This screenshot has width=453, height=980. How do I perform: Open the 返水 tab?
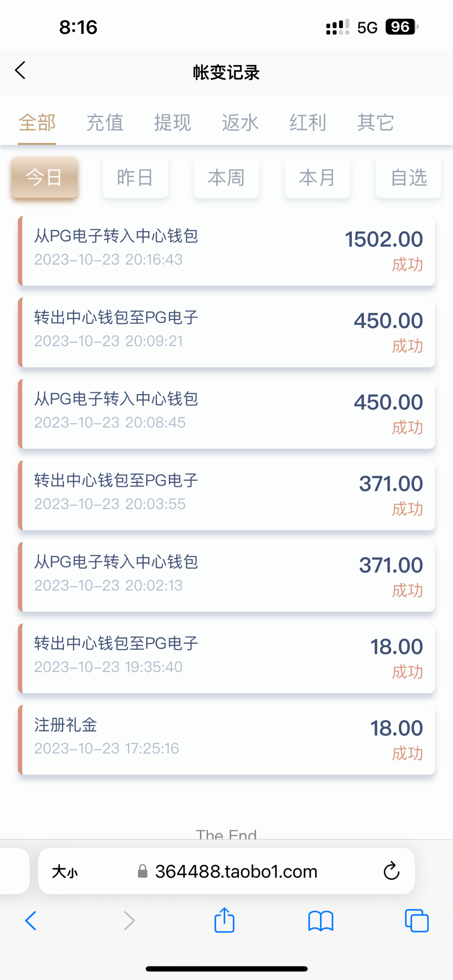coord(240,122)
